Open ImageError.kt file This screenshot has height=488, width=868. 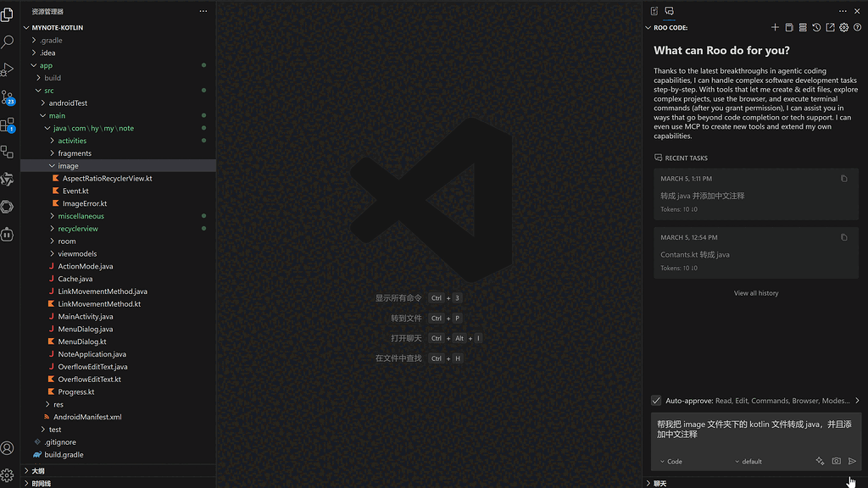click(85, 203)
